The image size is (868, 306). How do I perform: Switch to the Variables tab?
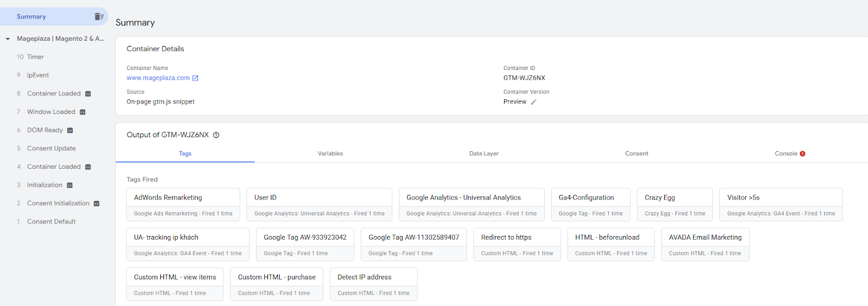tap(330, 154)
